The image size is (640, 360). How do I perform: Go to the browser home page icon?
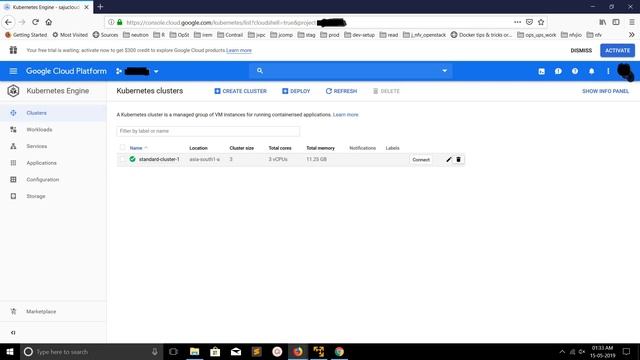[49, 22]
